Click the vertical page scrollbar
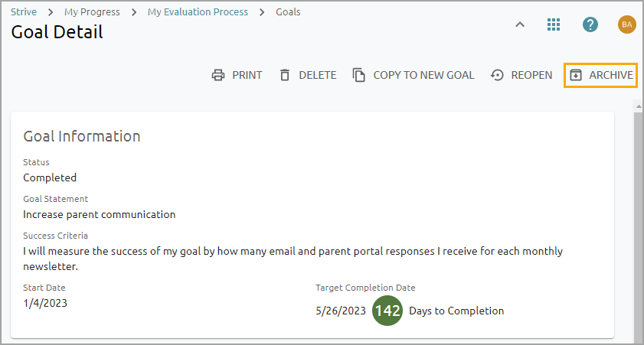 (637, 222)
